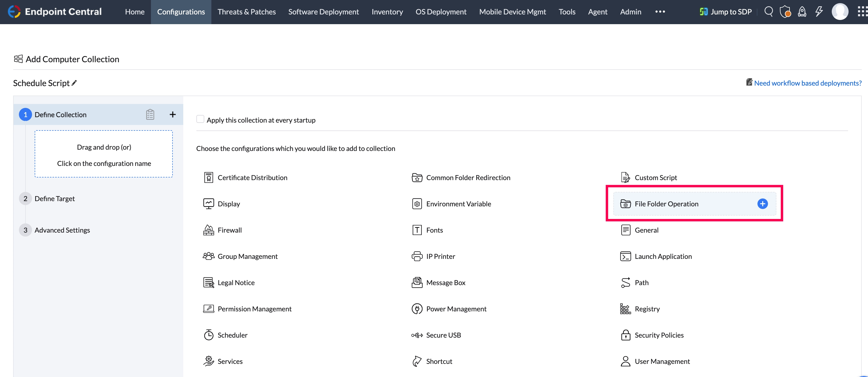This screenshot has height=377, width=868.
Task: Open the apps grid icon
Action: click(862, 12)
